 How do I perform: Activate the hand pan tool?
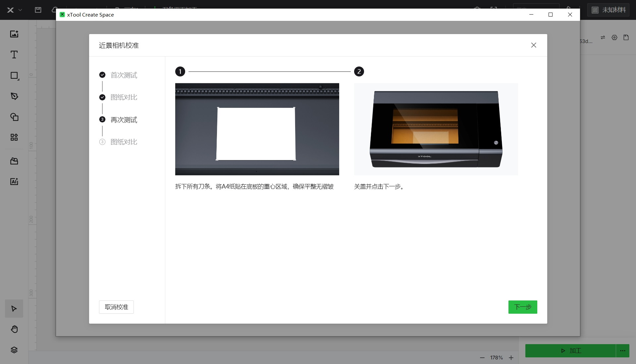14,329
